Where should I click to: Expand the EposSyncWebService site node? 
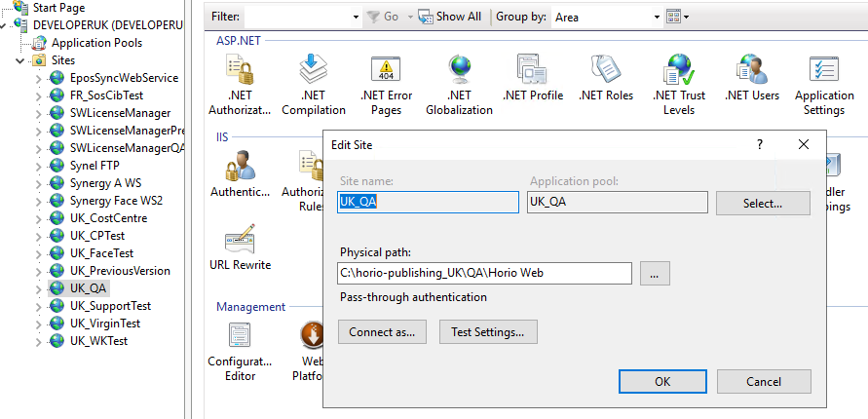(38, 78)
